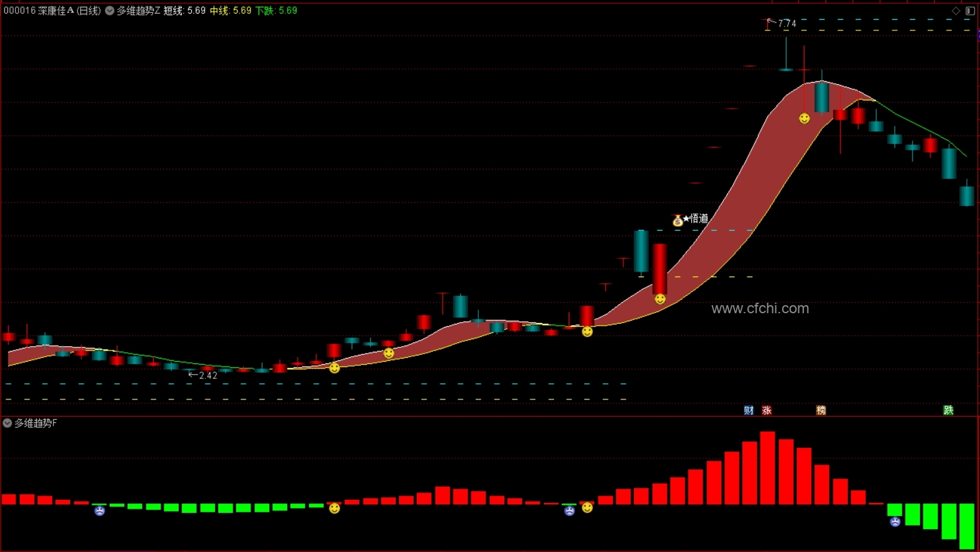Open the 涨 event marker
The height and width of the screenshot is (552, 980).
tap(767, 410)
